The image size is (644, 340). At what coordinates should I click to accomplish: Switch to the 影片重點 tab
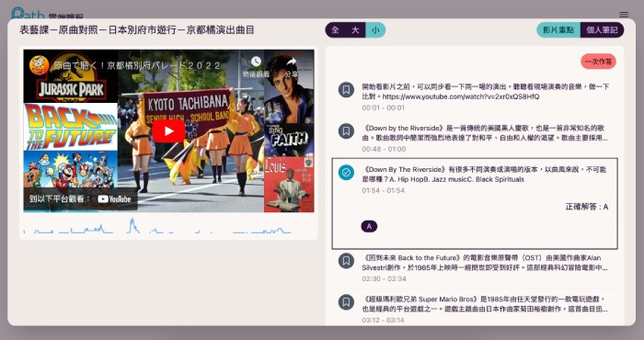[558, 30]
